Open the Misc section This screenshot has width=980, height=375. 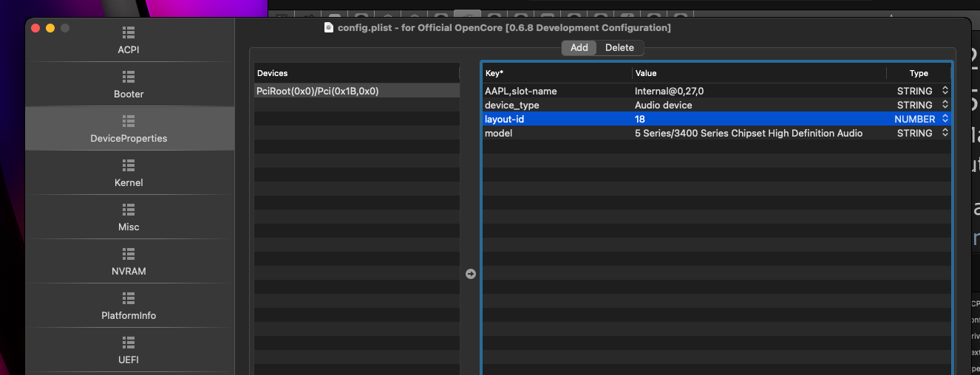pyautogui.click(x=129, y=218)
